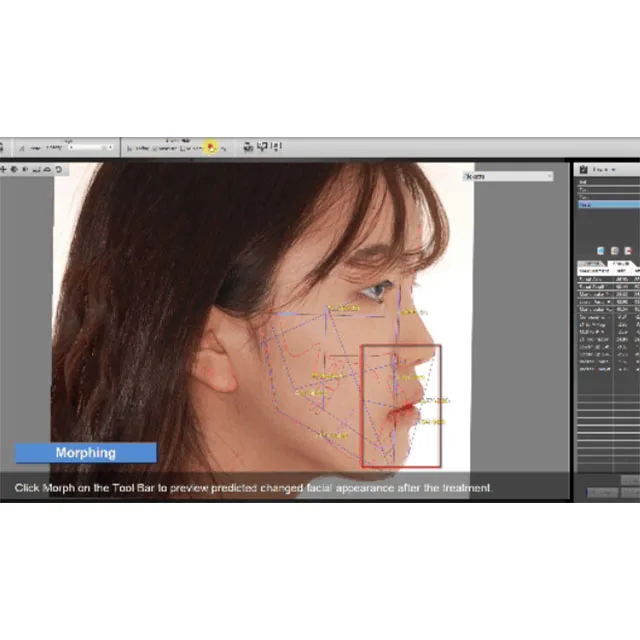Image resolution: width=640 pixels, height=640 pixels.
Task: Toggle the first checkbox in the toolbar overlay options
Action: pos(129,149)
